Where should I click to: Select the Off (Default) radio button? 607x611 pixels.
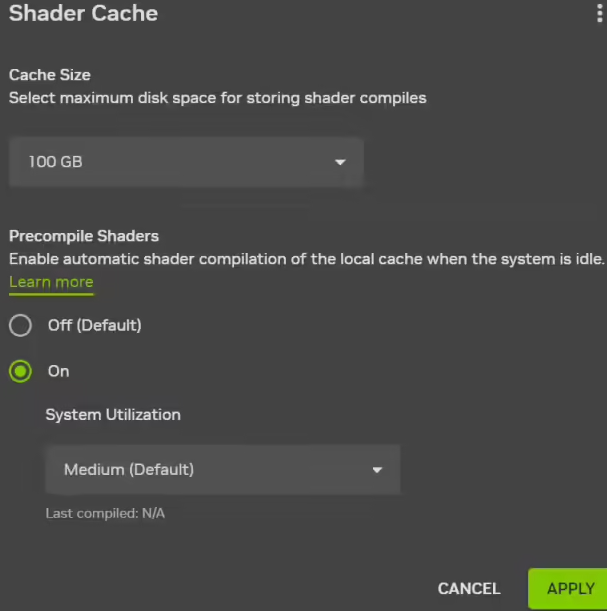20,326
